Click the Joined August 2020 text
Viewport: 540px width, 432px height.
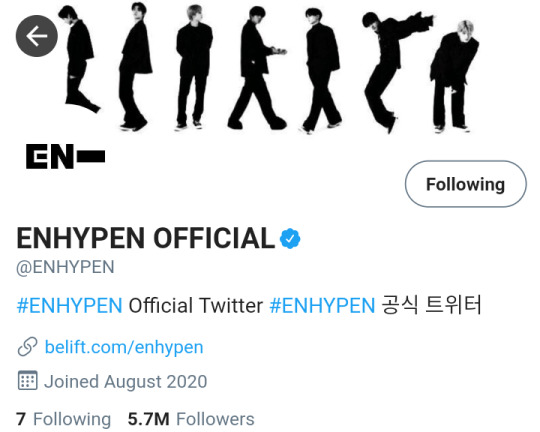126,381
